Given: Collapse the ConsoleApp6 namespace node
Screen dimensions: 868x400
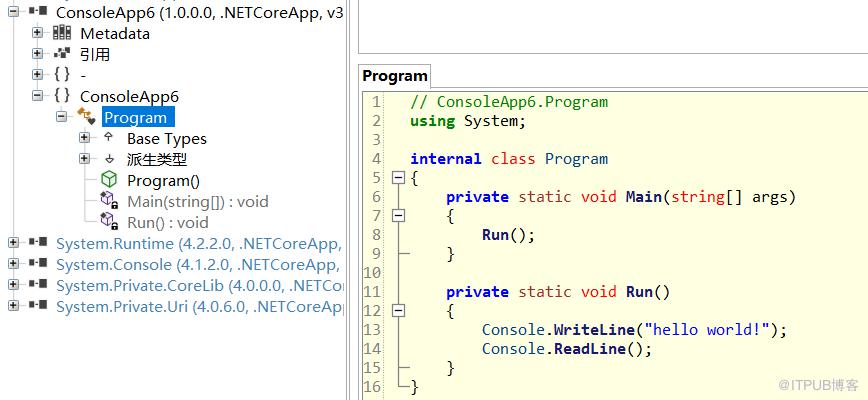Looking at the screenshot, I should coord(38,96).
